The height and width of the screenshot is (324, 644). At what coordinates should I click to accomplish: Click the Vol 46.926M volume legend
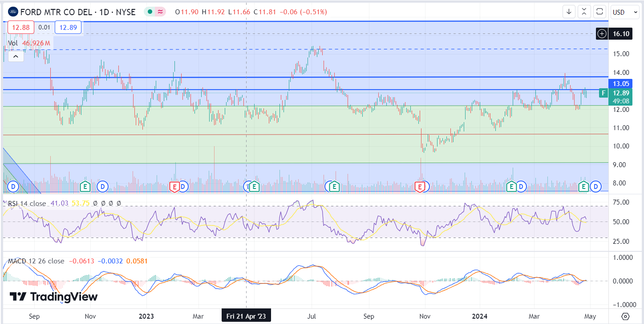pyautogui.click(x=29, y=43)
